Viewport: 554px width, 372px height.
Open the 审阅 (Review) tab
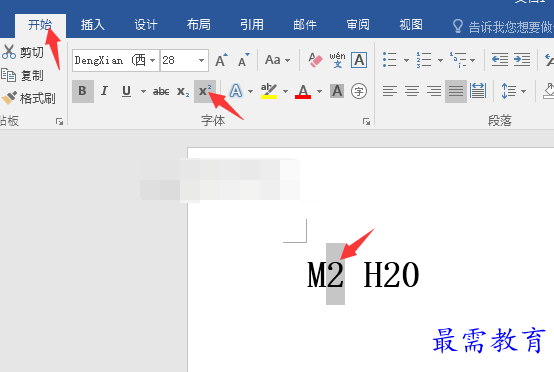coord(358,25)
